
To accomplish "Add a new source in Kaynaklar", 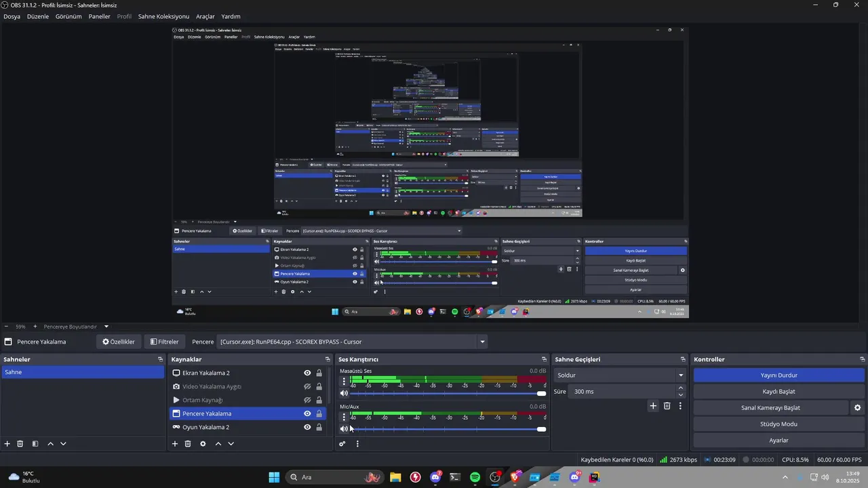I will (174, 444).
